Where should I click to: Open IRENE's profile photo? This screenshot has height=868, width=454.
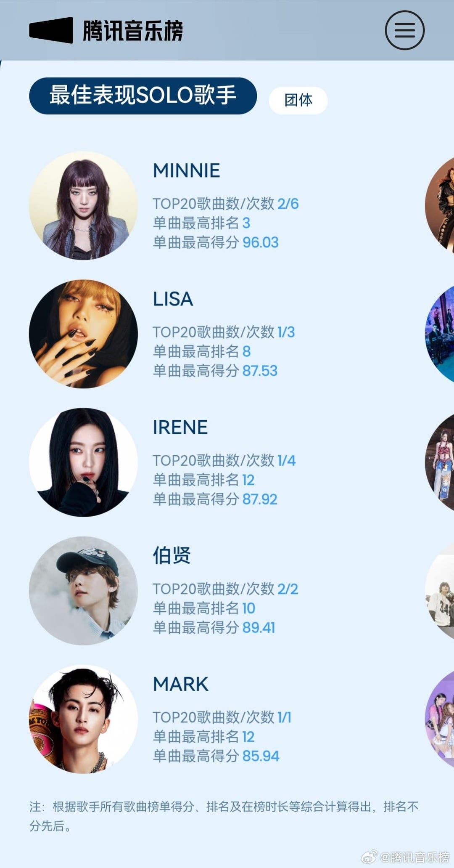83,462
